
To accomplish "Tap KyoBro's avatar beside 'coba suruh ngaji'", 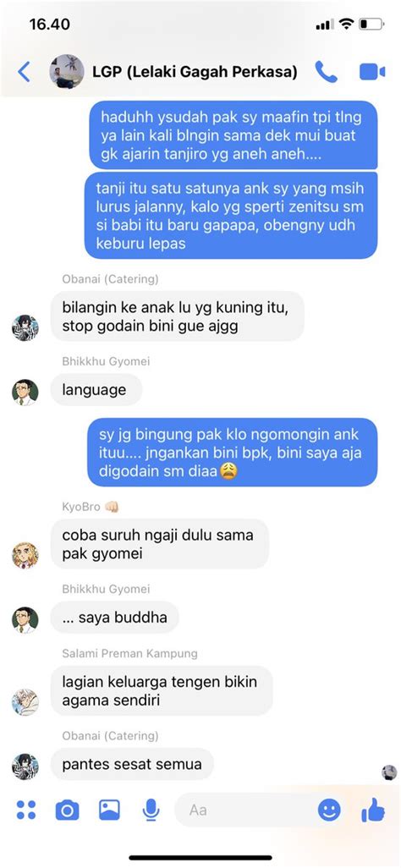I will [x=25, y=555].
